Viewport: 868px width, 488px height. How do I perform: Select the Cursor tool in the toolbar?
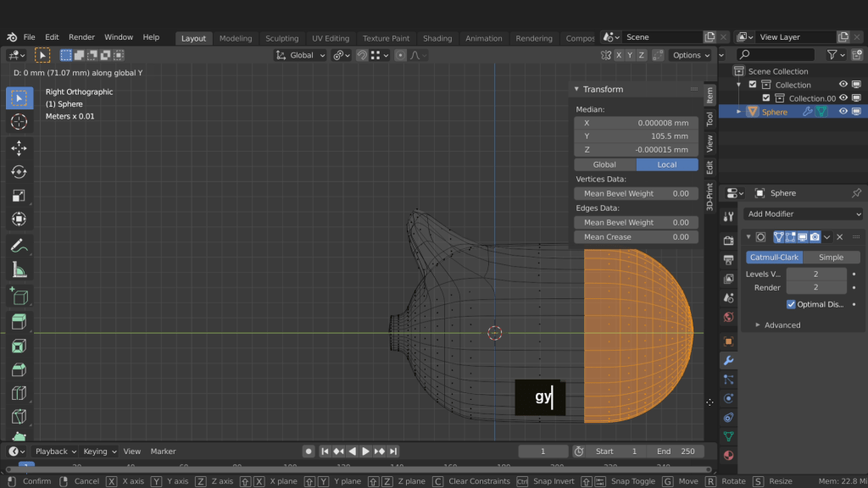19,122
